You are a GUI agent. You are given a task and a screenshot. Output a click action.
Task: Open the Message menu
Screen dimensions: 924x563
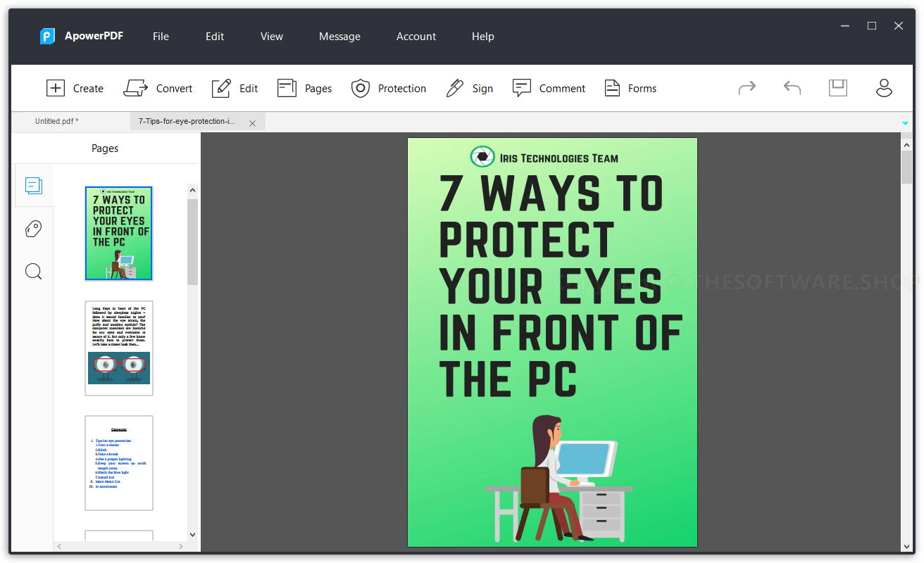point(339,37)
